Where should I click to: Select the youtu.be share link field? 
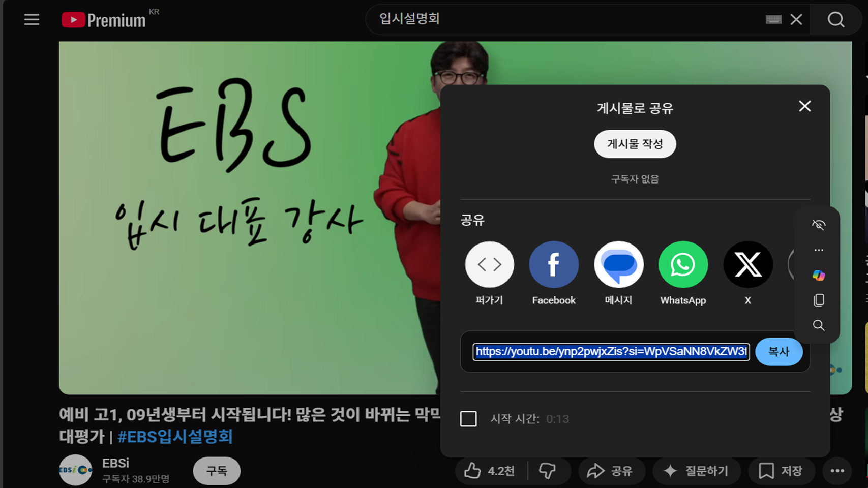point(611,352)
